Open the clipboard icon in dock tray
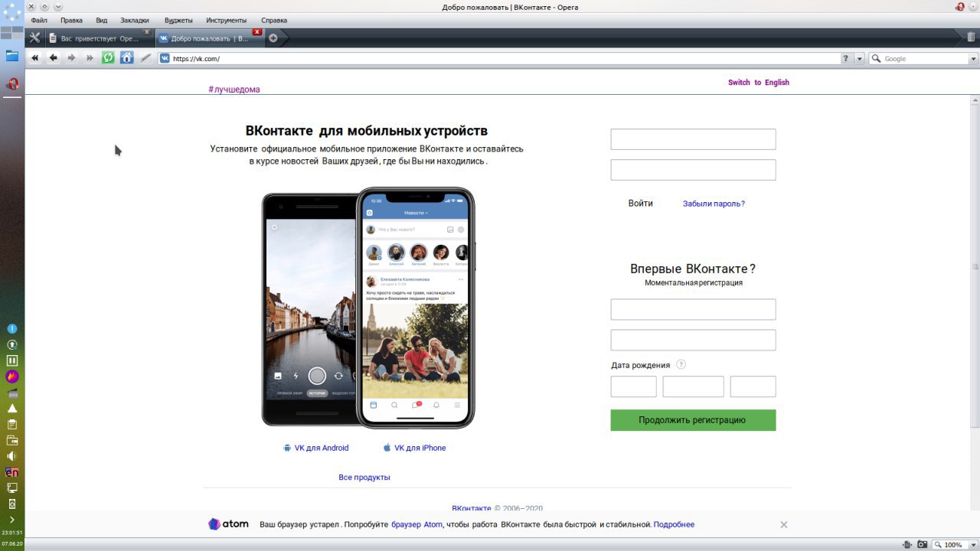The image size is (980, 551). (12, 425)
